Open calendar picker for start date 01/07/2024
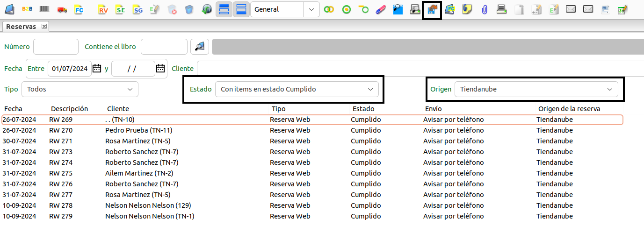The width and height of the screenshot is (644, 240). click(97, 69)
